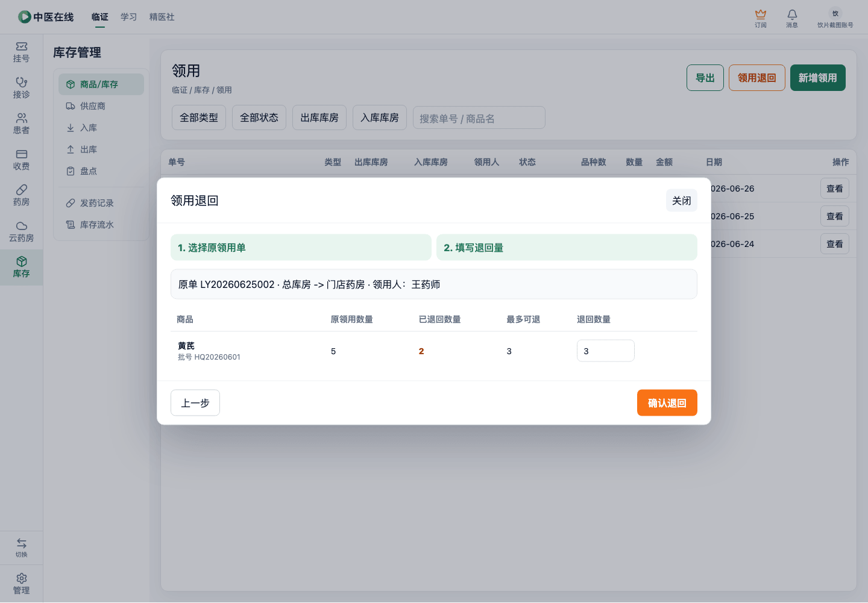Open the 出库库房 filter dropdown
868x603 pixels.
coord(319,117)
